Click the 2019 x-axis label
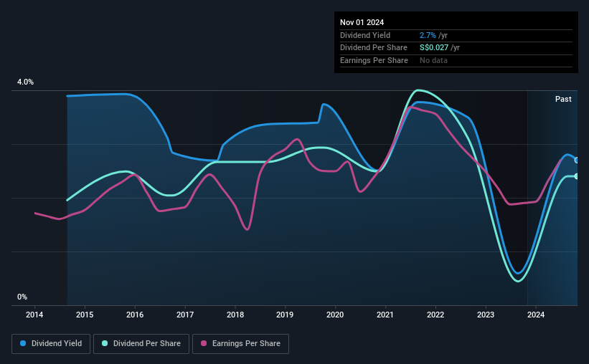Screen dimensions: 589x364 (x=285, y=315)
